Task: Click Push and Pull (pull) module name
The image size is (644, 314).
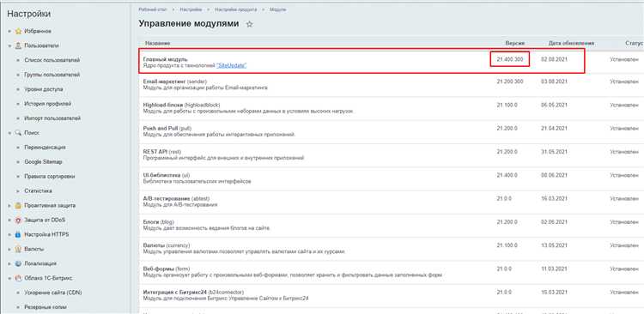Action: 167,129
